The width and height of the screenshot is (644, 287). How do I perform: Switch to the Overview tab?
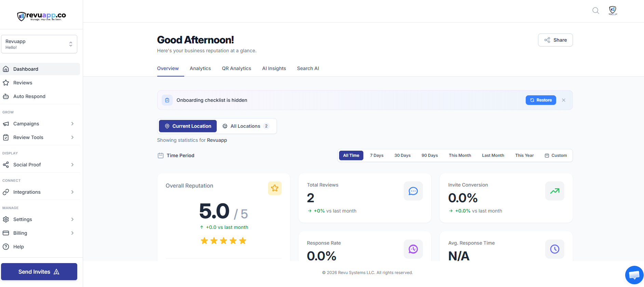pos(168,68)
